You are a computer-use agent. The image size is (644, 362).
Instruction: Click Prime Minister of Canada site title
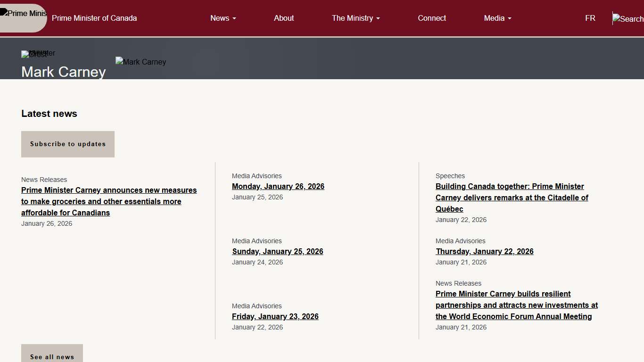click(x=94, y=18)
